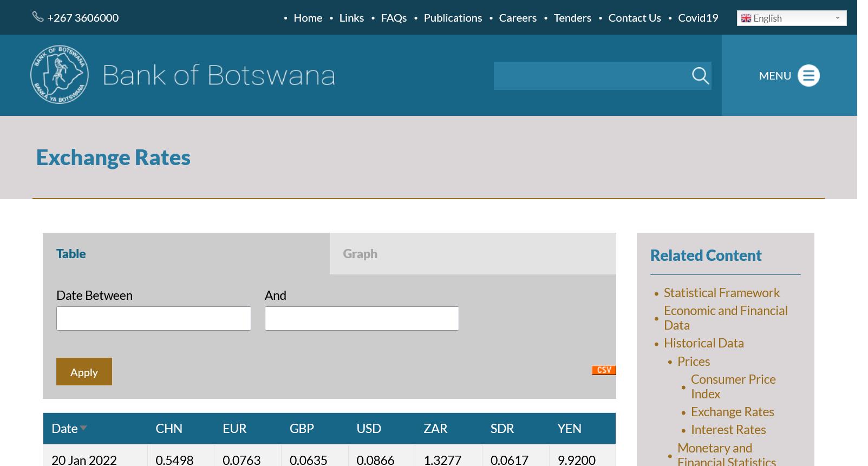This screenshot has height=466, width=868.
Task: Focus the site search box
Action: pyautogui.click(x=590, y=76)
